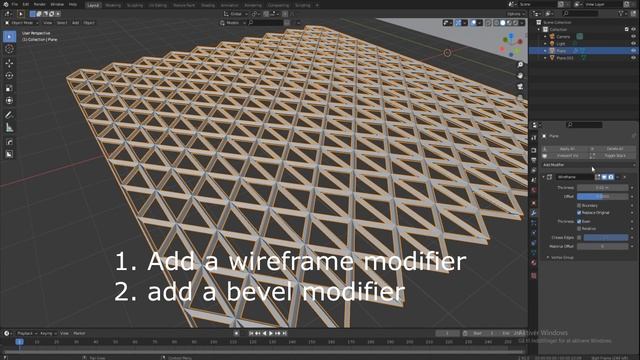Screen dimensions: 640x360
Task: Open the Keying dropdown in timeline
Action: (48, 333)
